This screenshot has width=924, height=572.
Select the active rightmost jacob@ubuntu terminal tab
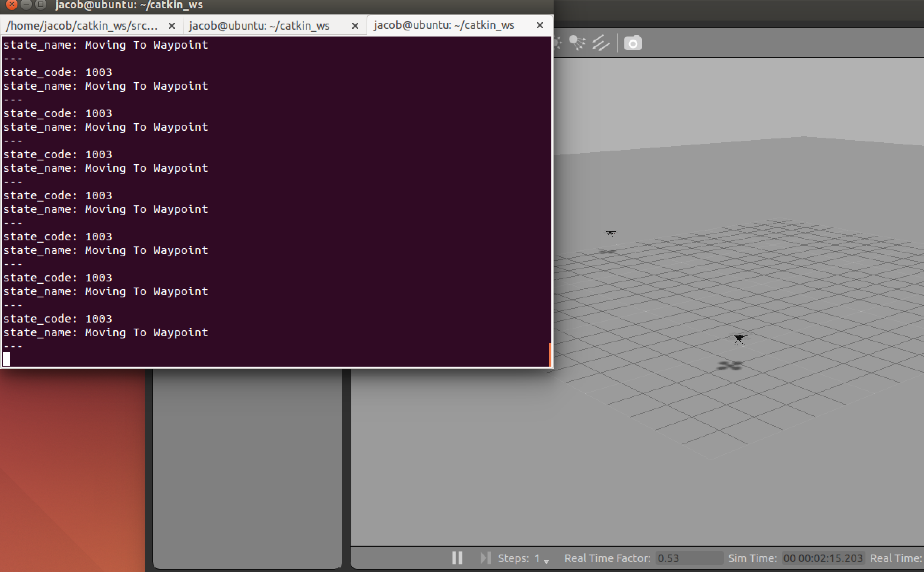pyautogui.click(x=444, y=25)
